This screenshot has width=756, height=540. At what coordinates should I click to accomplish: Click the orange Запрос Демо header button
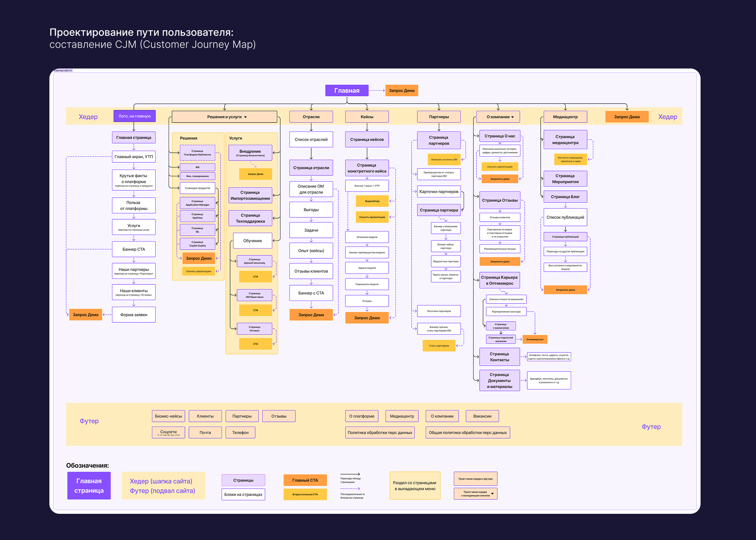point(627,117)
